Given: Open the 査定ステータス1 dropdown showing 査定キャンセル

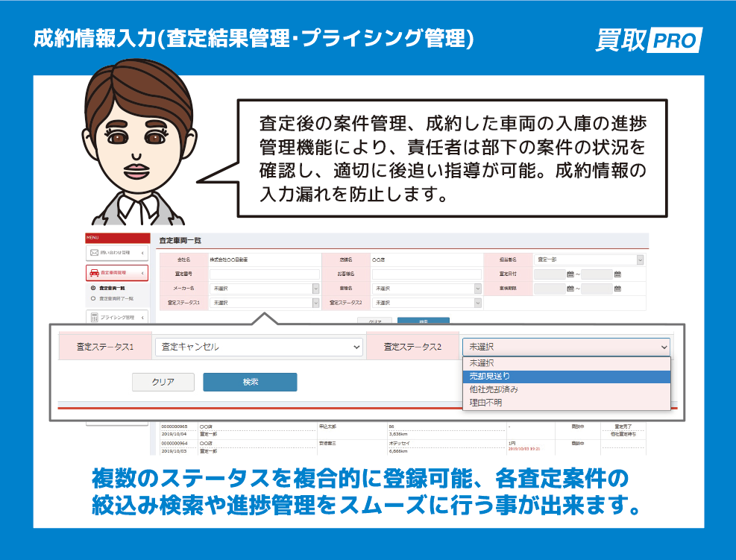Looking at the screenshot, I should [257, 347].
